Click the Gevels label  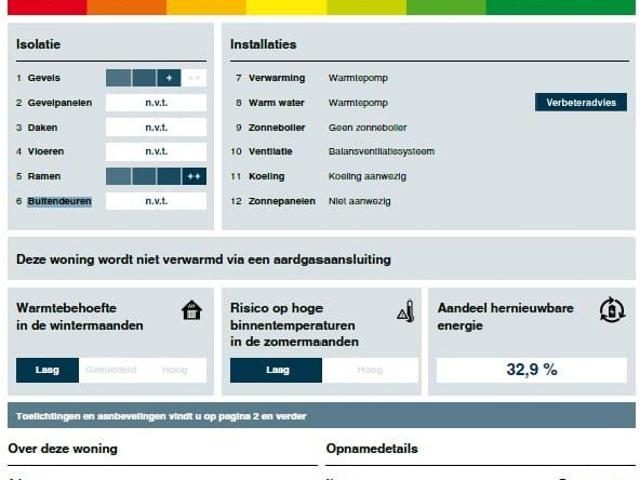click(44, 78)
